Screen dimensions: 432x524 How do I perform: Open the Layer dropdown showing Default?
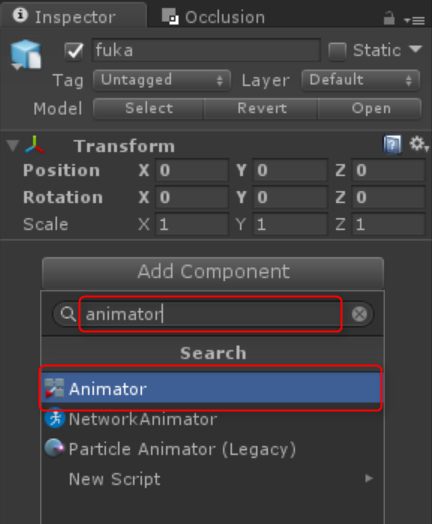click(361, 80)
